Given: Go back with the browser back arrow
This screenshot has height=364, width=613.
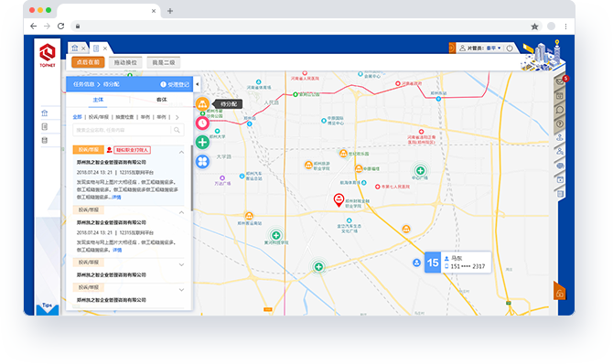Looking at the screenshot, I should pos(34,27).
